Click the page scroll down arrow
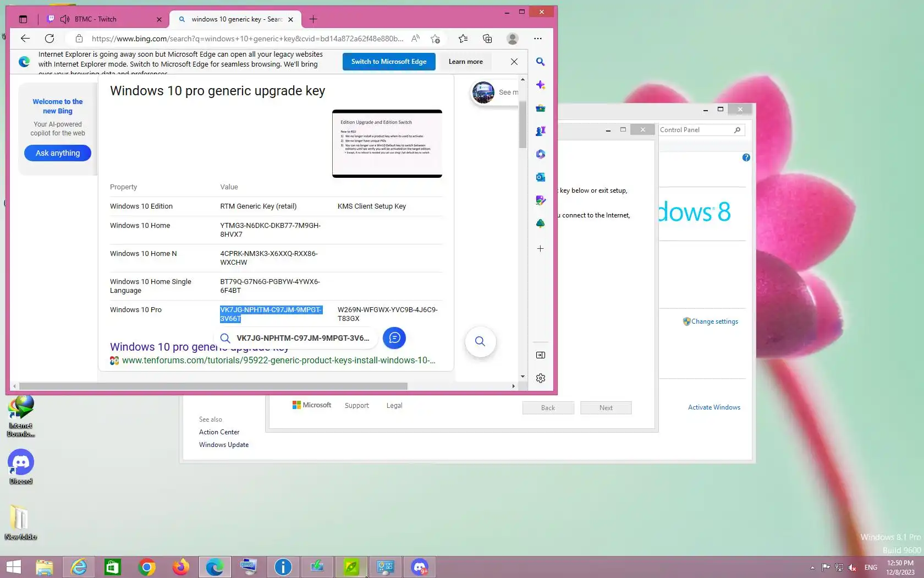 (522, 377)
